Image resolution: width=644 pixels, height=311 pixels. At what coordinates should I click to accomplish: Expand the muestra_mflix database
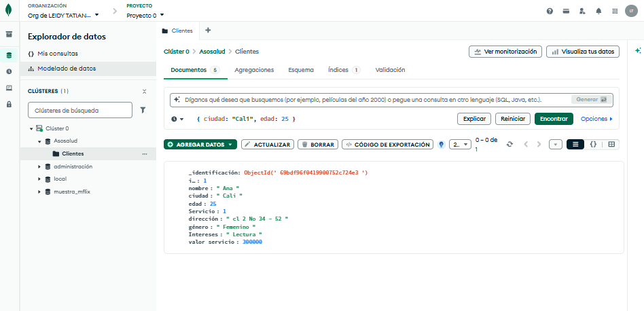pyautogui.click(x=39, y=191)
